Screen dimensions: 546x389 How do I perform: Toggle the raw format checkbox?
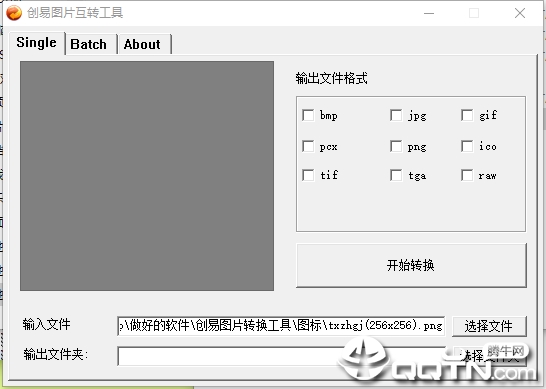pos(467,175)
